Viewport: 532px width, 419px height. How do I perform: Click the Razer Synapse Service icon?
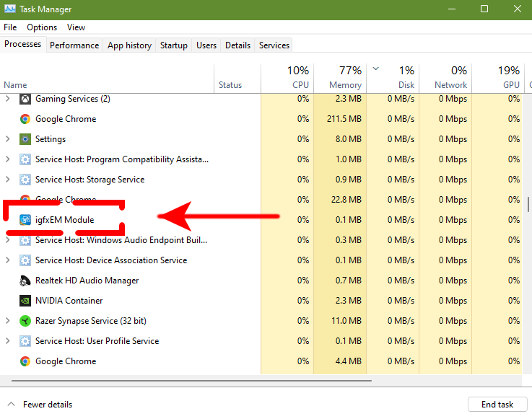(25, 321)
